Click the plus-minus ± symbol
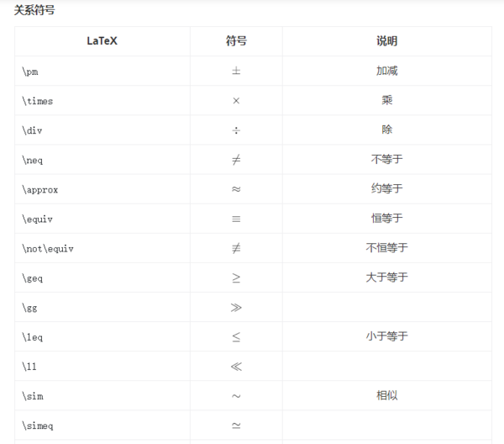This screenshot has width=504, height=444. click(236, 71)
